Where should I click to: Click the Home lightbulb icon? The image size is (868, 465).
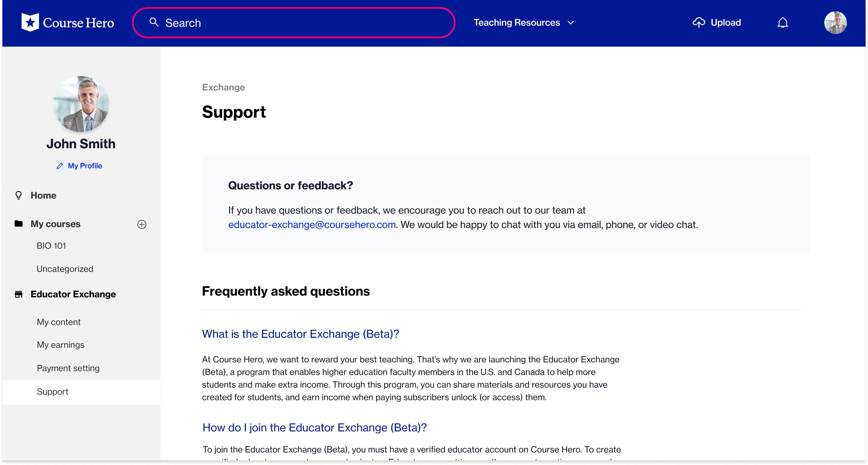(19, 195)
